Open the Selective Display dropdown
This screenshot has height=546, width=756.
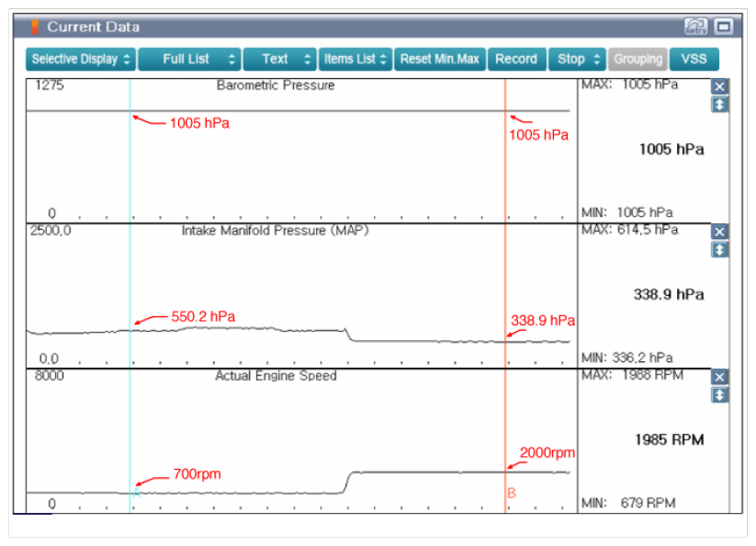click(81, 59)
